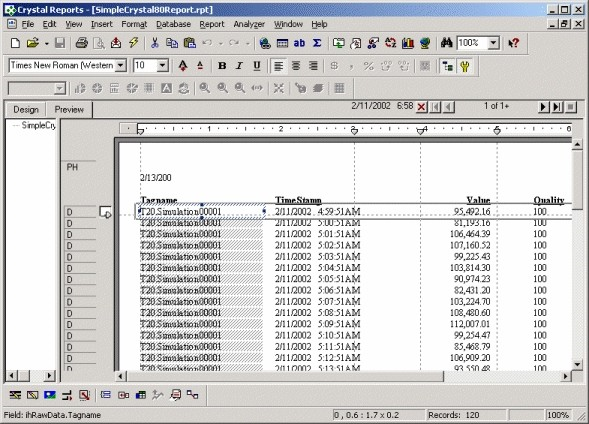Open the File menu
Screen dimensions: 589x424
(28, 24)
